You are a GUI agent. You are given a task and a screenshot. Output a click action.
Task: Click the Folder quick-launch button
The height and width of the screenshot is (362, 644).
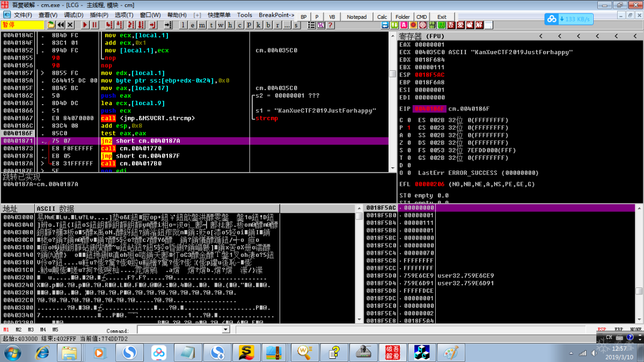[x=402, y=17]
